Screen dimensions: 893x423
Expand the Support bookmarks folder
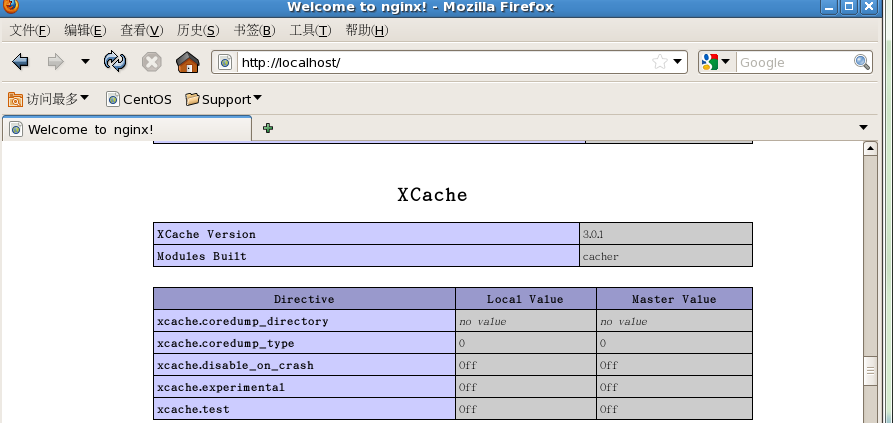pos(223,100)
